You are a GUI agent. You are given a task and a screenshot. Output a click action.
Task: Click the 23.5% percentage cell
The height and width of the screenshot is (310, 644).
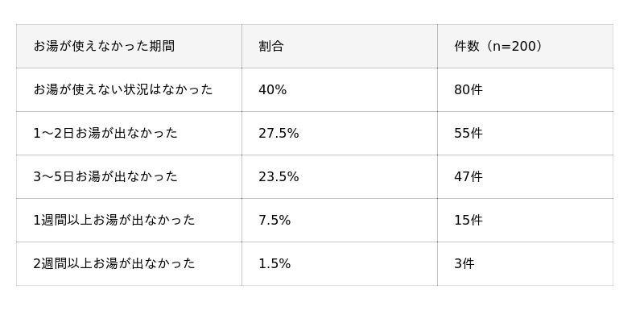[x=340, y=176]
